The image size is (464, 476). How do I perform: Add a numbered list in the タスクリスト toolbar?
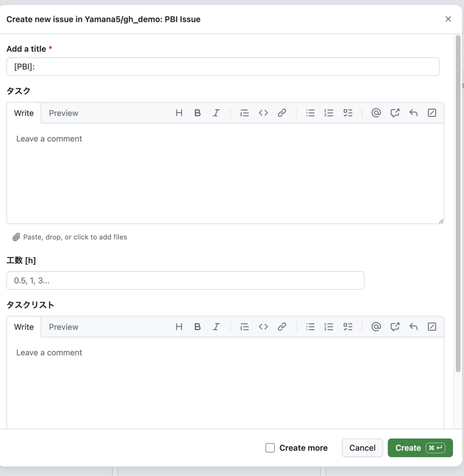pyautogui.click(x=329, y=326)
